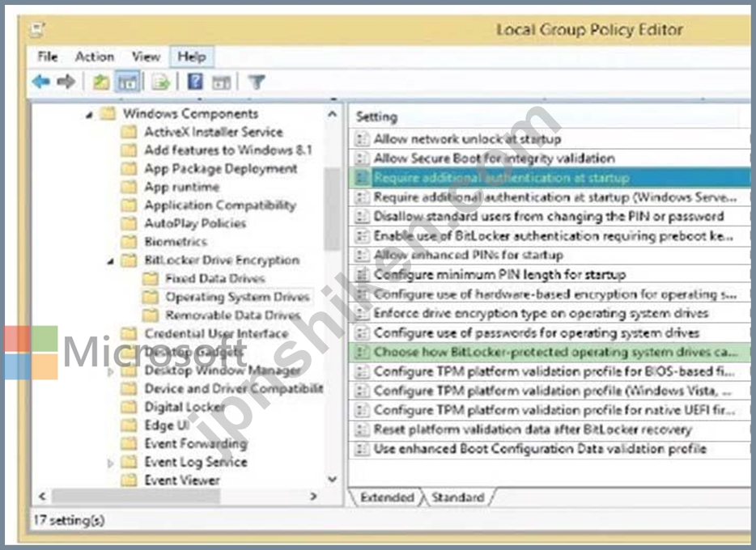Click the folder icon of AutoPlay Policies
The width and height of the screenshot is (756, 550).
click(129, 223)
